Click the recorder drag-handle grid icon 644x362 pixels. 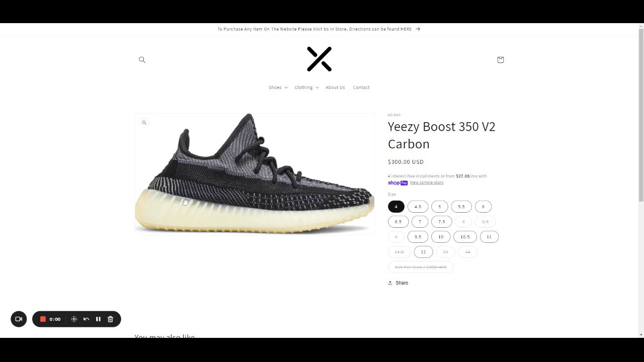74,319
